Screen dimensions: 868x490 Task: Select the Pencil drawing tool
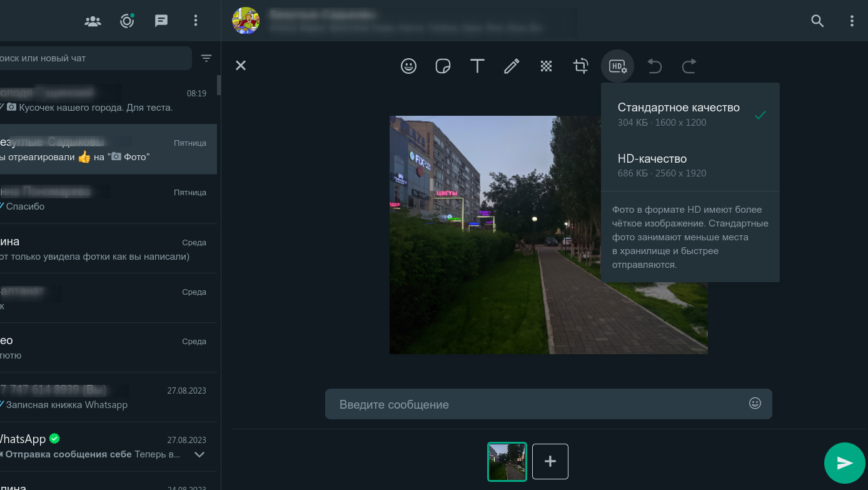pyautogui.click(x=512, y=66)
